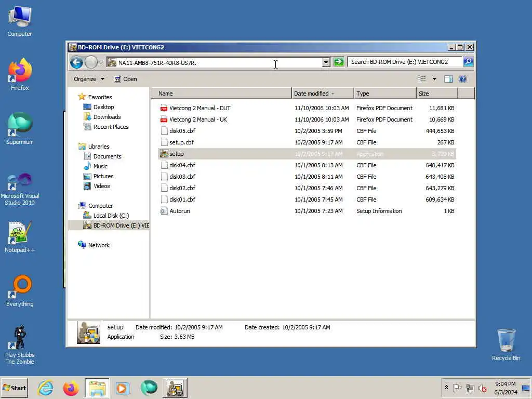Viewport: 532px width, 399px height.
Task: Open the address bar history dropdown
Action: pos(326,62)
